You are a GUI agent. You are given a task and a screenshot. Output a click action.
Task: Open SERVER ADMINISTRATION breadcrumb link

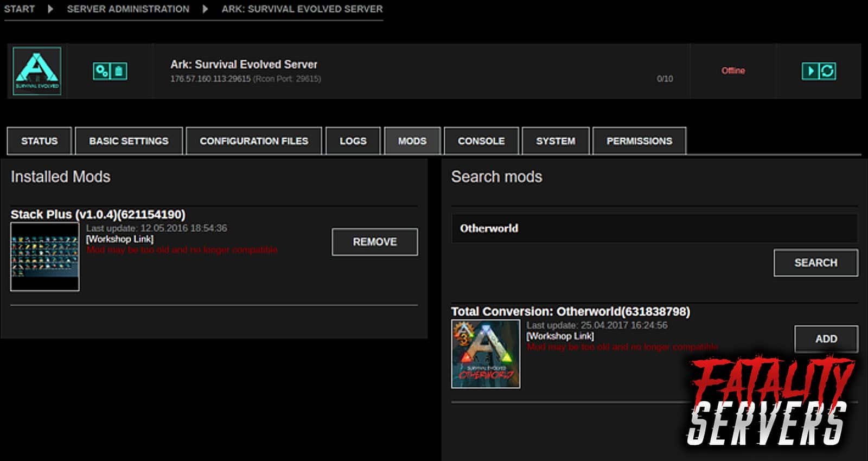point(128,9)
